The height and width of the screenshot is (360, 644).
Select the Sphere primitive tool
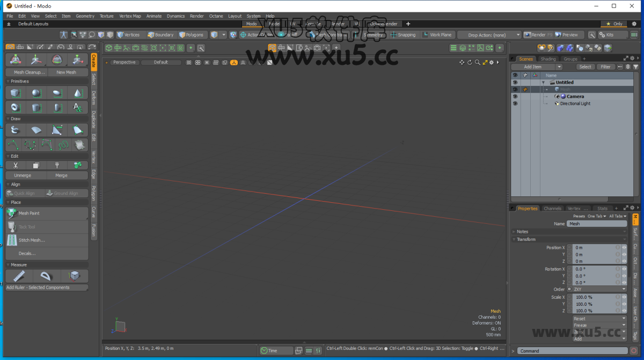point(35,93)
